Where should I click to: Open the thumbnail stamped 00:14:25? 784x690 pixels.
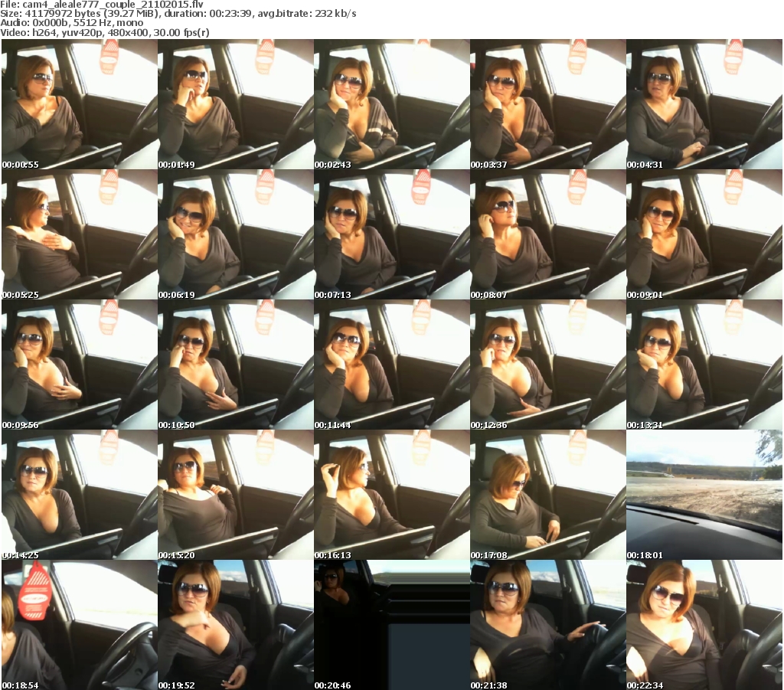pyautogui.click(x=80, y=495)
